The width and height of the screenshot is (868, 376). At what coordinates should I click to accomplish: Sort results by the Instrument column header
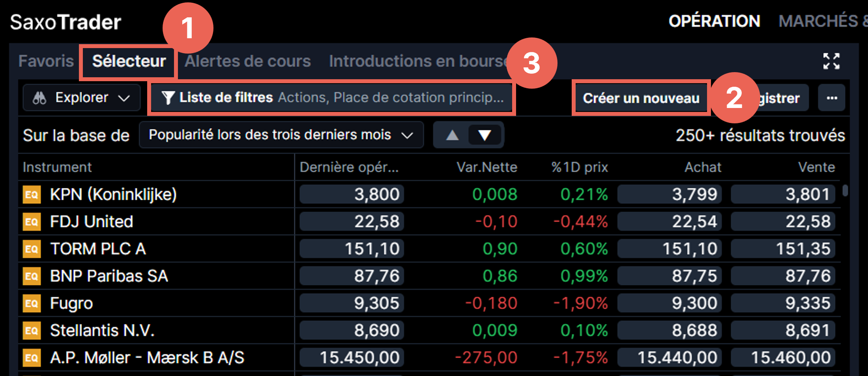coord(58,167)
